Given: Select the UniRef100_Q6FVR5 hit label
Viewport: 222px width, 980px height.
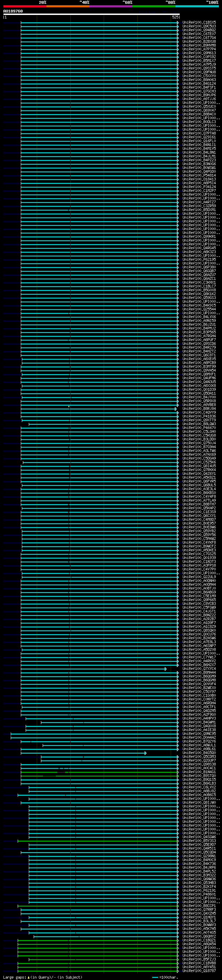Looking at the screenshot, I should (x=199, y=481).
